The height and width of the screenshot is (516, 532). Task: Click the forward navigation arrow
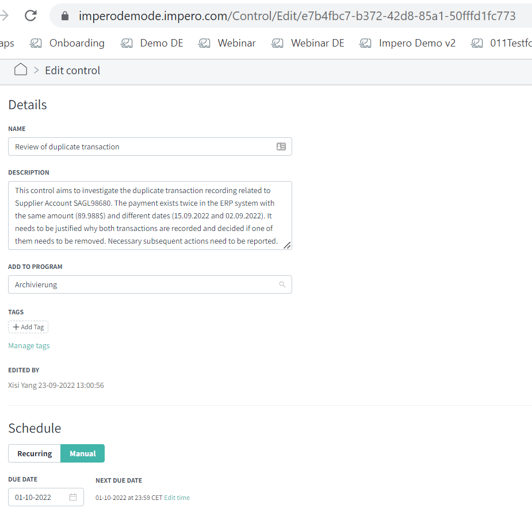pos(4,16)
